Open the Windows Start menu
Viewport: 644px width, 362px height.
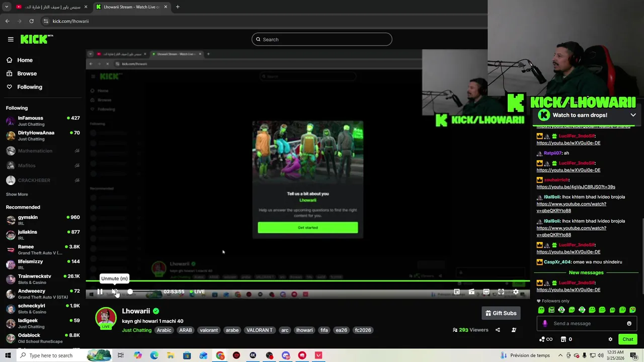[8, 355]
